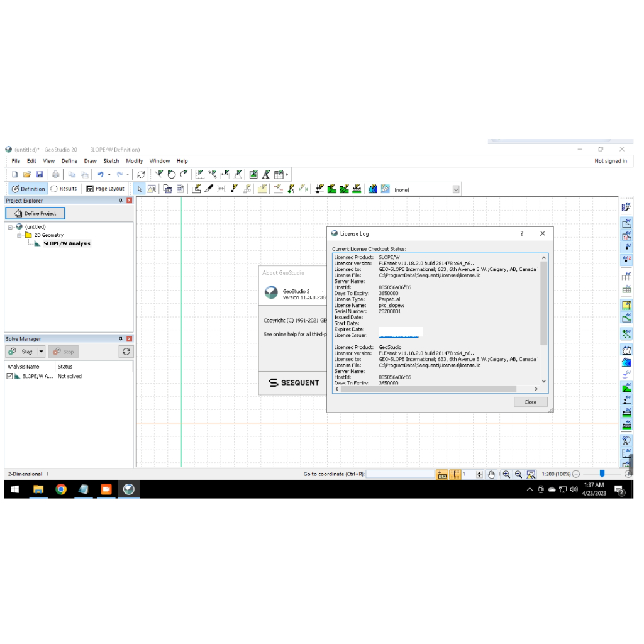The image size is (644, 644).
Task: Click the GeoStudio icon in Windows taskbar
Action: (x=128, y=489)
